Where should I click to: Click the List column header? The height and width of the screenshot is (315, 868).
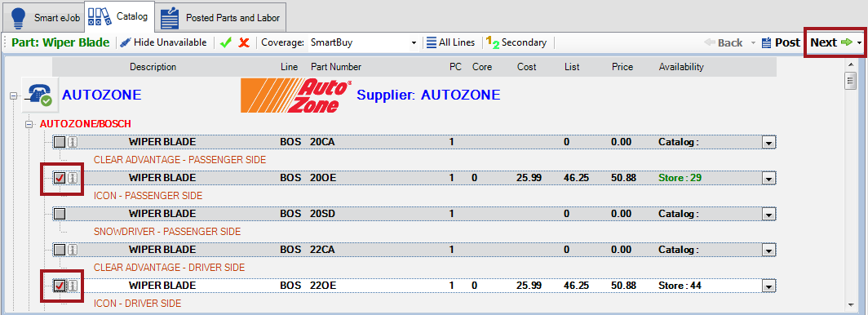click(572, 67)
